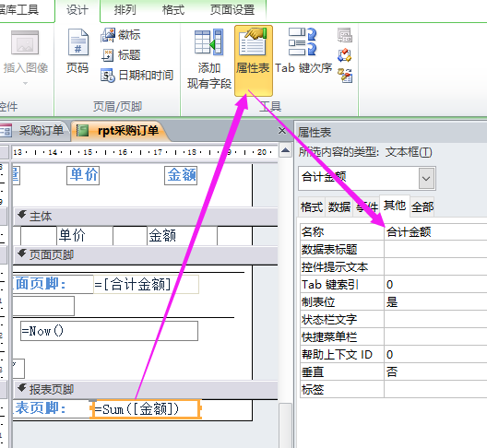
Task: Select the =[合计金额] text box
Action: coord(146,284)
